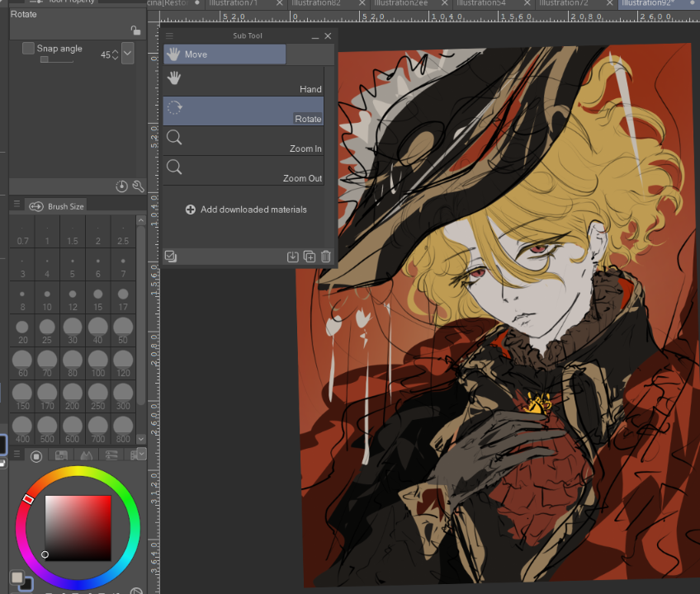Minimize the Sub Tool panel

[315, 36]
